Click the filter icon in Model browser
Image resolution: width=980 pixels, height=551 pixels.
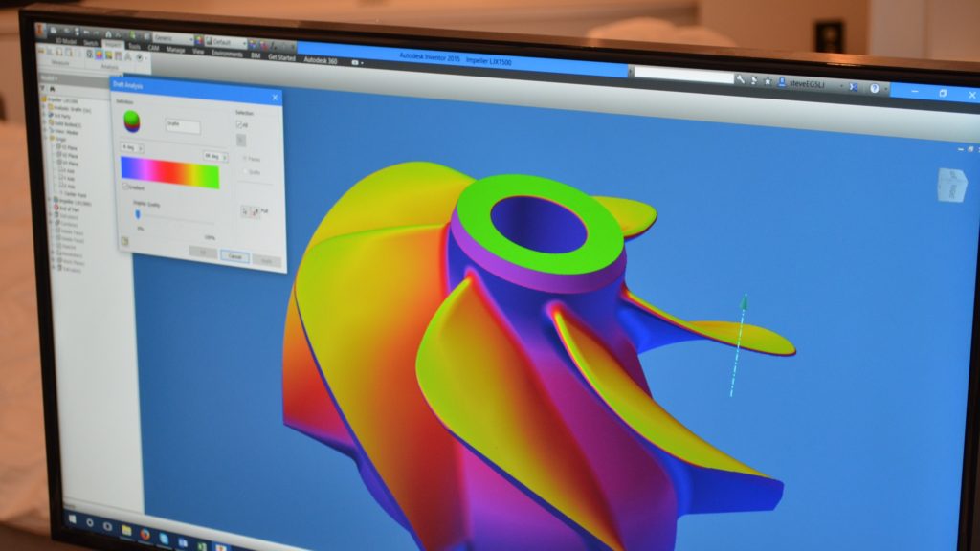(42, 89)
